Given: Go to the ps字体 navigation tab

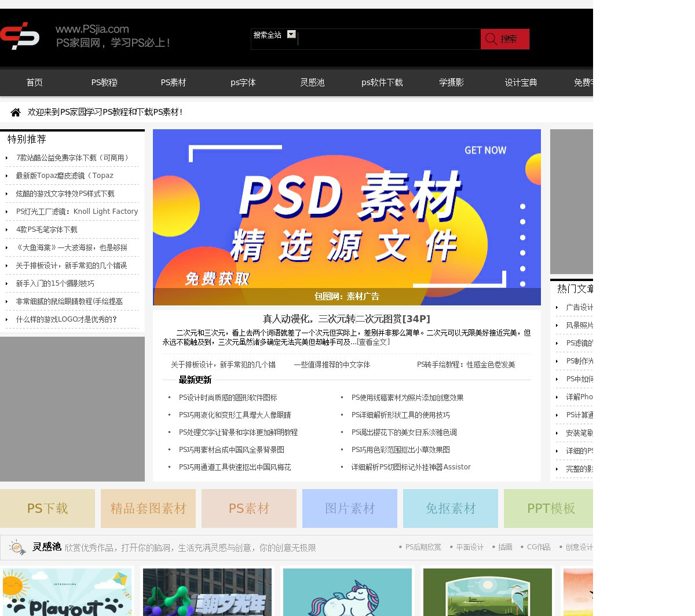Looking at the screenshot, I should click(x=243, y=83).
